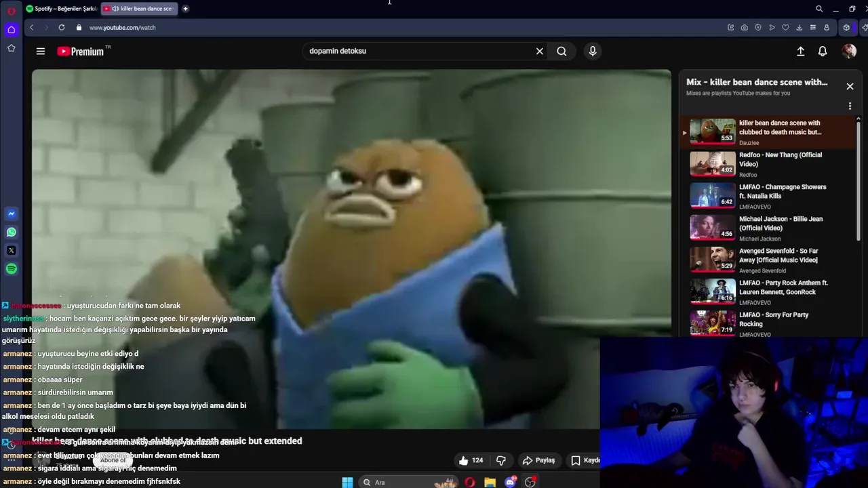This screenshot has width=868, height=488.
Task: Save the video with the Kaydet button
Action: pyautogui.click(x=585, y=460)
